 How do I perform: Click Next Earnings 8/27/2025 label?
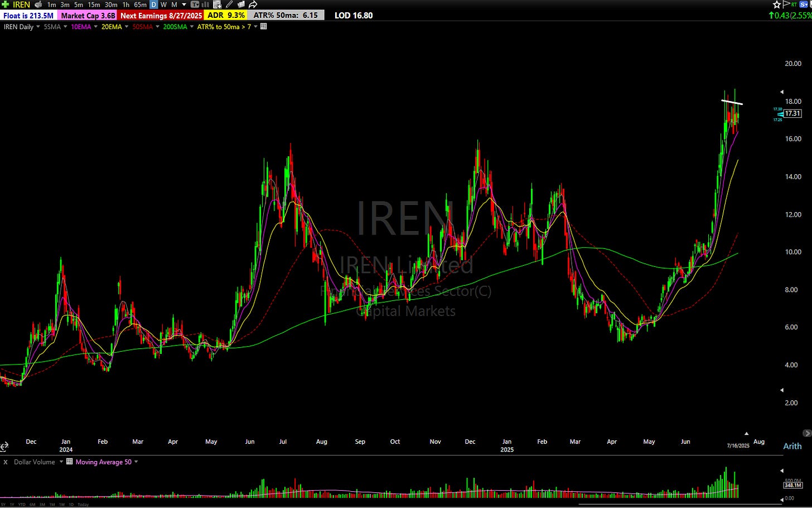tap(161, 16)
